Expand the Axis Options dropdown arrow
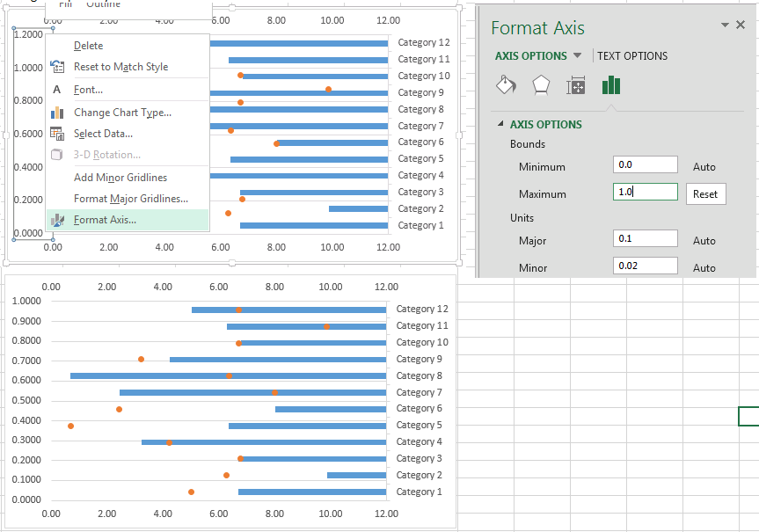This screenshot has height=532, width=759. point(577,55)
